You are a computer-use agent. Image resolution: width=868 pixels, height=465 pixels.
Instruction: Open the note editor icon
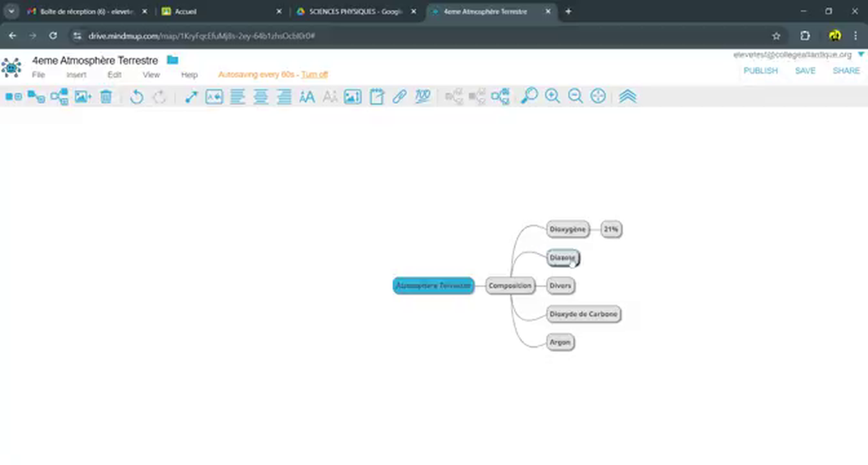377,97
